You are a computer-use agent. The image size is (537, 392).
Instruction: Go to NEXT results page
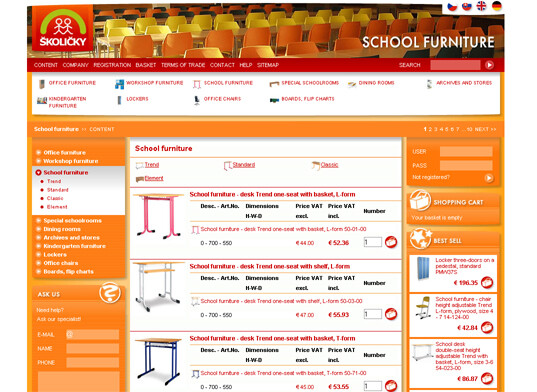(x=485, y=129)
